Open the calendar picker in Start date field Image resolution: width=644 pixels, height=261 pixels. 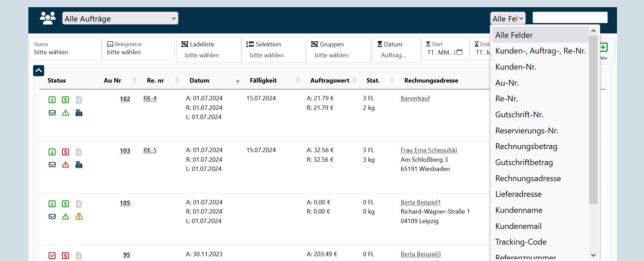(459, 52)
